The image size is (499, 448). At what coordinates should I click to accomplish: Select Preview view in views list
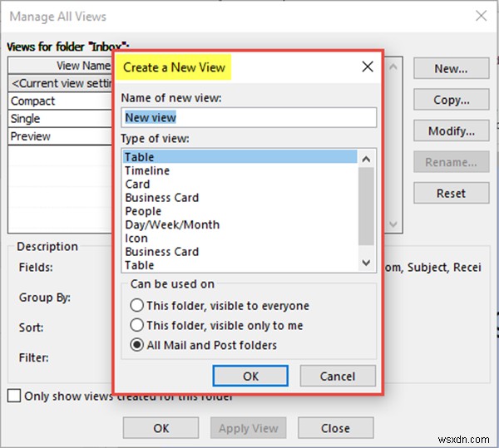pos(61,136)
